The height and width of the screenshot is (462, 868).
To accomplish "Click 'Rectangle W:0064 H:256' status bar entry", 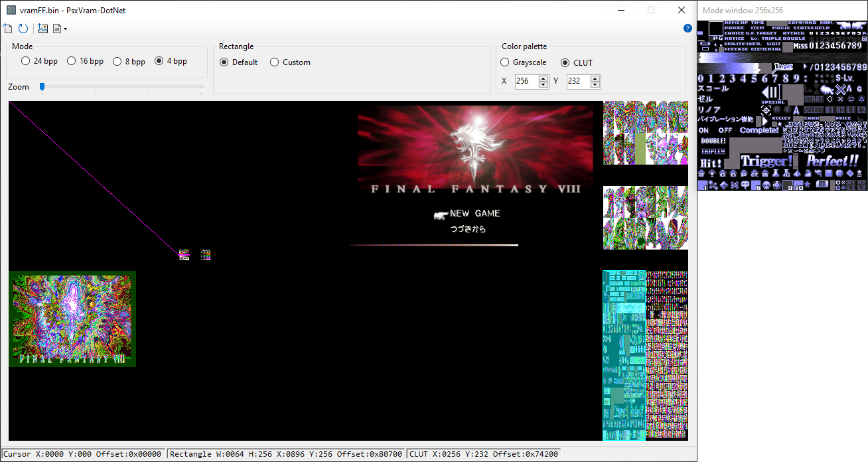I will (x=286, y=454).
